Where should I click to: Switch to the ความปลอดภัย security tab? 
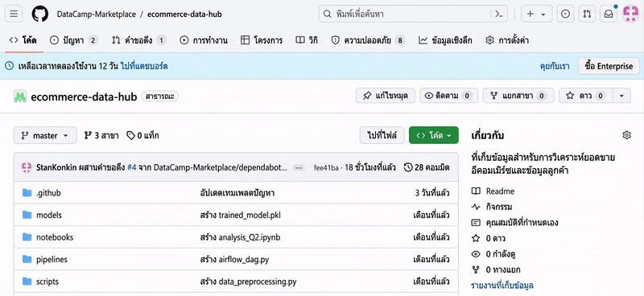pyautogui.click(x=369, y=40)
